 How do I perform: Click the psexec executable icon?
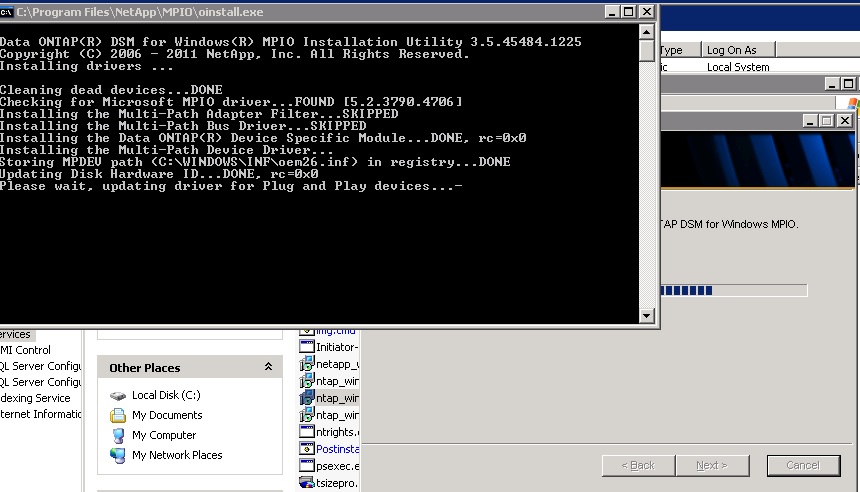pyautogui.click(x=307, y=465)
